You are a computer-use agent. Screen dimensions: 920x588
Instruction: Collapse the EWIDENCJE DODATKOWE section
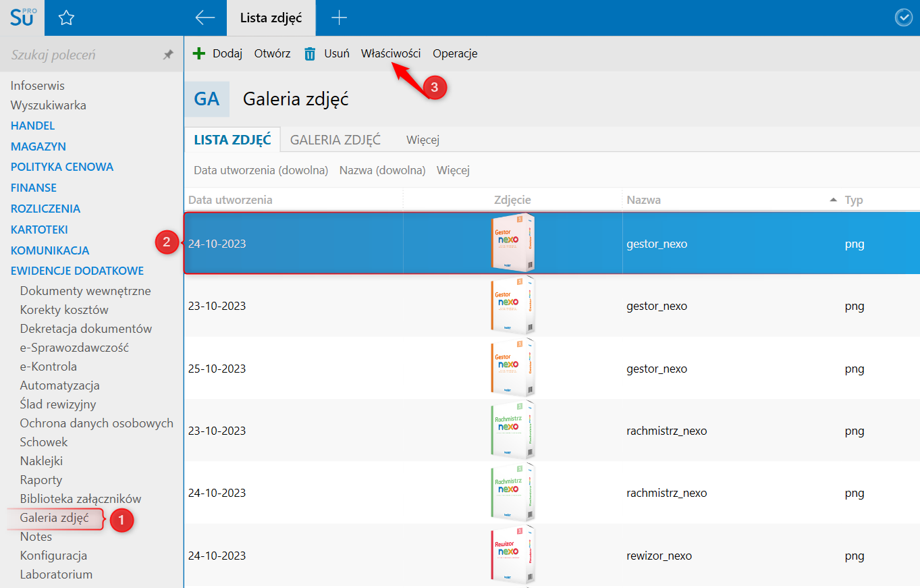[x=77, y=271]
